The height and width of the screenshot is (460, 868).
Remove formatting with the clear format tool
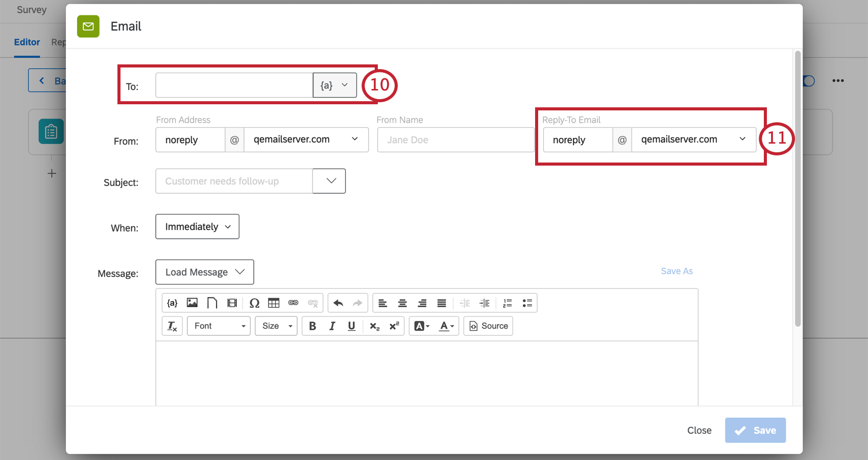click(172, 326)
